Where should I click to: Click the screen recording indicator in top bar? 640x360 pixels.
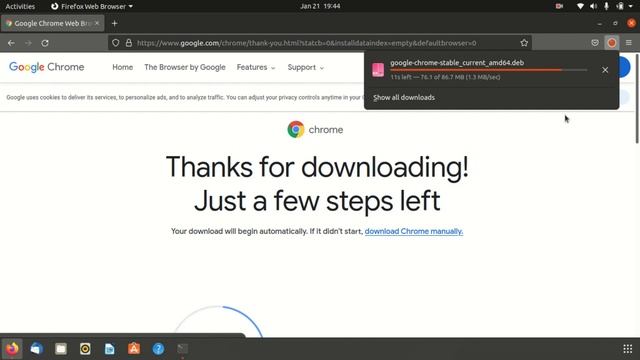(559, 6)
